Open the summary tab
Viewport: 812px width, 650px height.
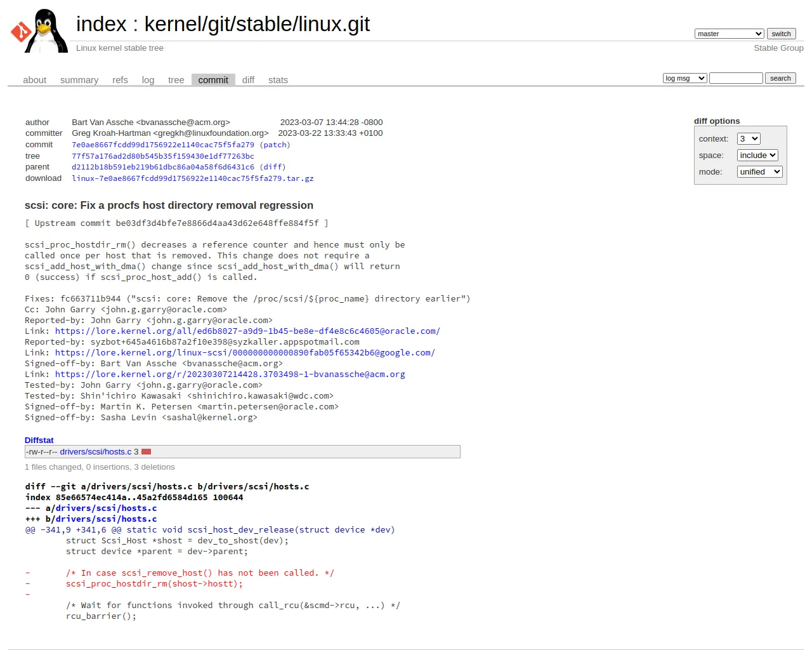click(79, 80)
